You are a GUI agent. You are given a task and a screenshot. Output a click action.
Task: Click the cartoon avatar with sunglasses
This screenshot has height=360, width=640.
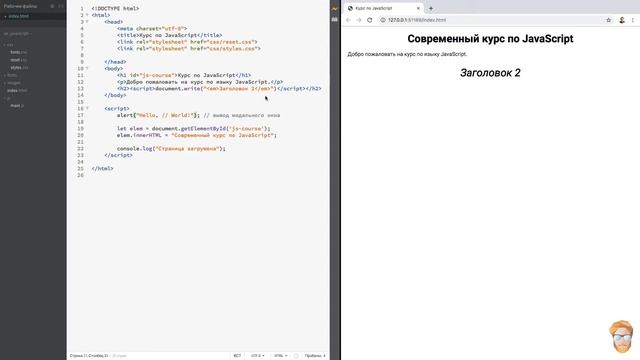[621, 336]
